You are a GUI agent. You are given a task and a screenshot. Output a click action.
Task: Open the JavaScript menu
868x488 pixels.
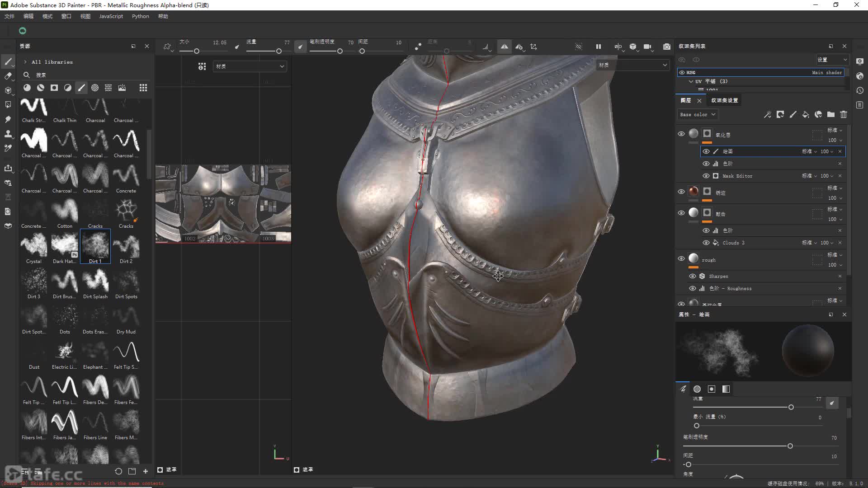[x=111, y=16]
